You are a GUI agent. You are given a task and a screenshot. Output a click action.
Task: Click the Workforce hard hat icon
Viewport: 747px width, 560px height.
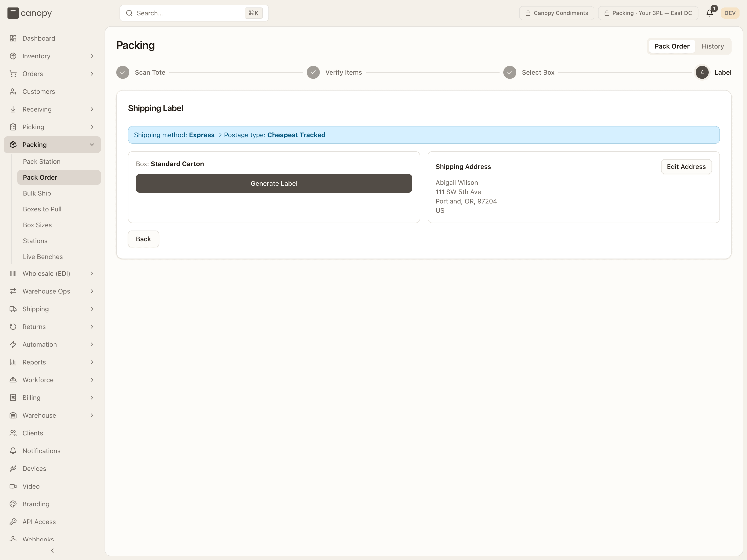(13, 380)
